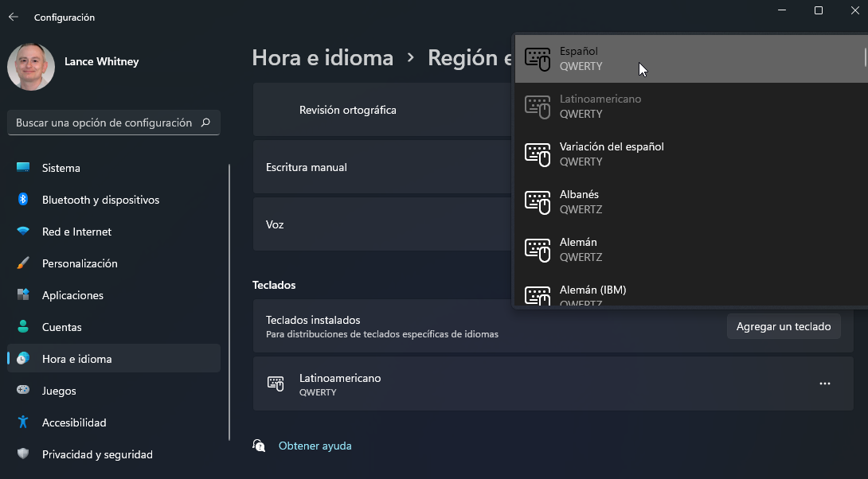Open the Obtener ayuda link

(315, 446)
